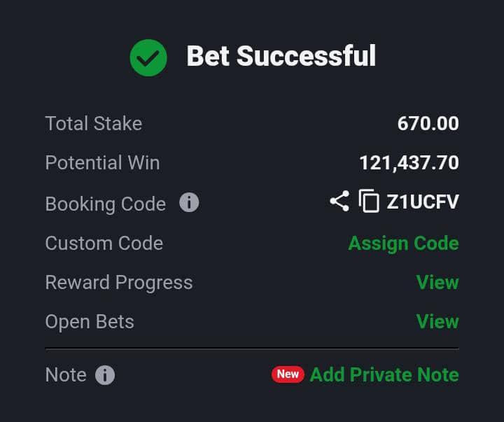Image resolution: width=504 pixels, height=422 pixels.
Task: Click the share icon beside booking code
Action: 339,201
